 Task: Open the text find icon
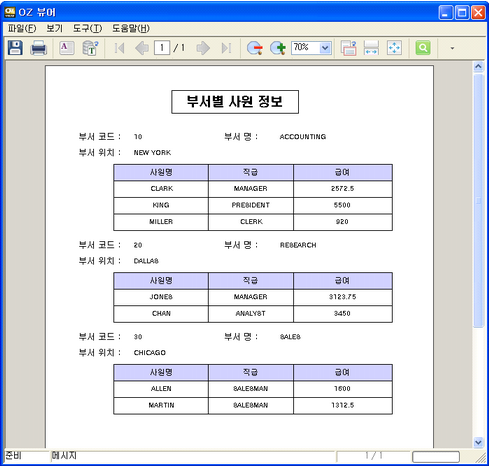click(67, 48)
